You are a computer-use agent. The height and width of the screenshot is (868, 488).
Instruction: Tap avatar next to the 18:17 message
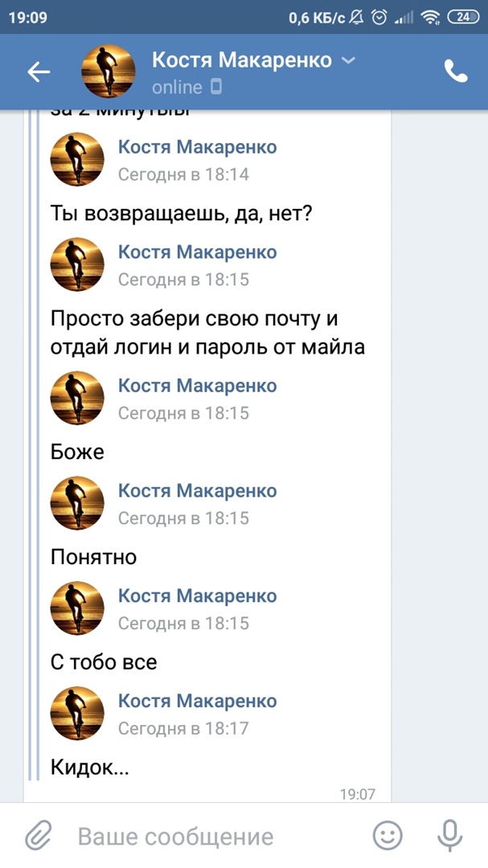click(77, 714)
